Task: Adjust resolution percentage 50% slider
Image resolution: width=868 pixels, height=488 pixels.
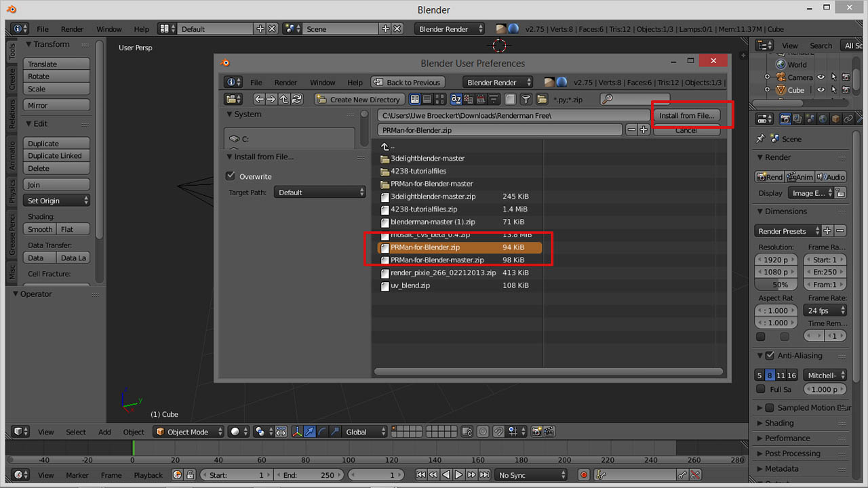Action: pos(777,285)
